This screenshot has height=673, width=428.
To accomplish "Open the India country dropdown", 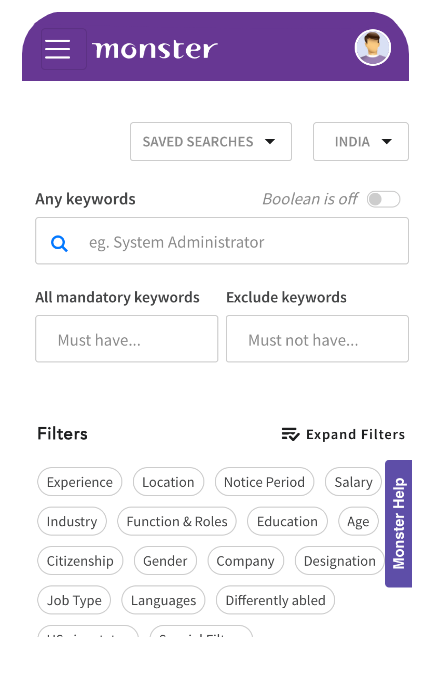I will [x=361, y=142].
